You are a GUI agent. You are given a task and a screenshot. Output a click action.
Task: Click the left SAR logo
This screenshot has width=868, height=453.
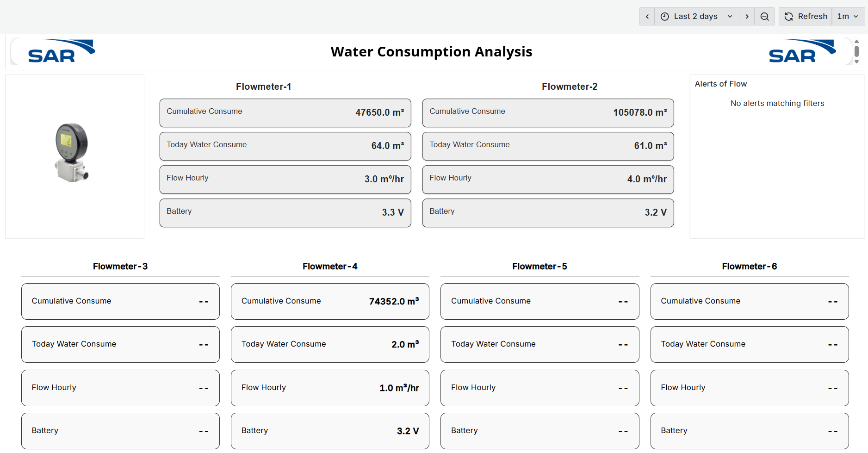(x=61, y=51)
